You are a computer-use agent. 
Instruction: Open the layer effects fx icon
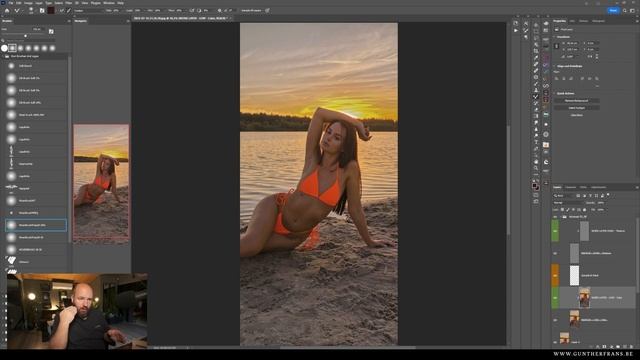click(x=598, y=347)
